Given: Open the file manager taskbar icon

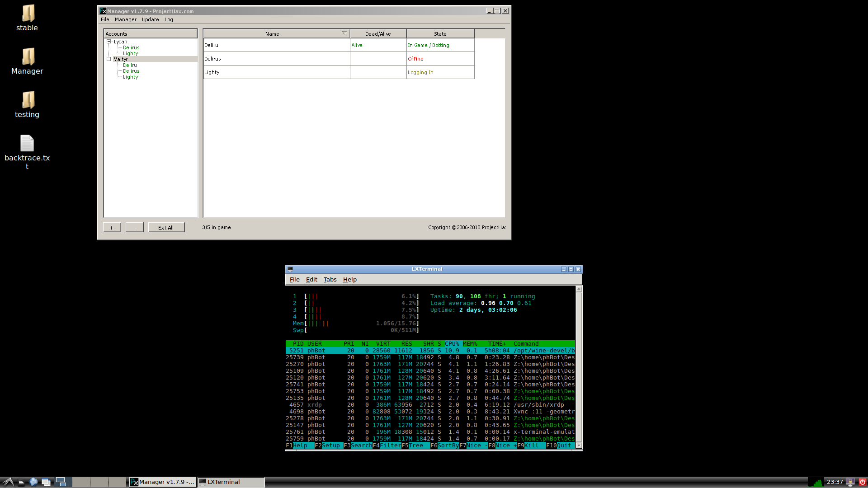Looking at the screenshot, I should (x=21, y=482).
